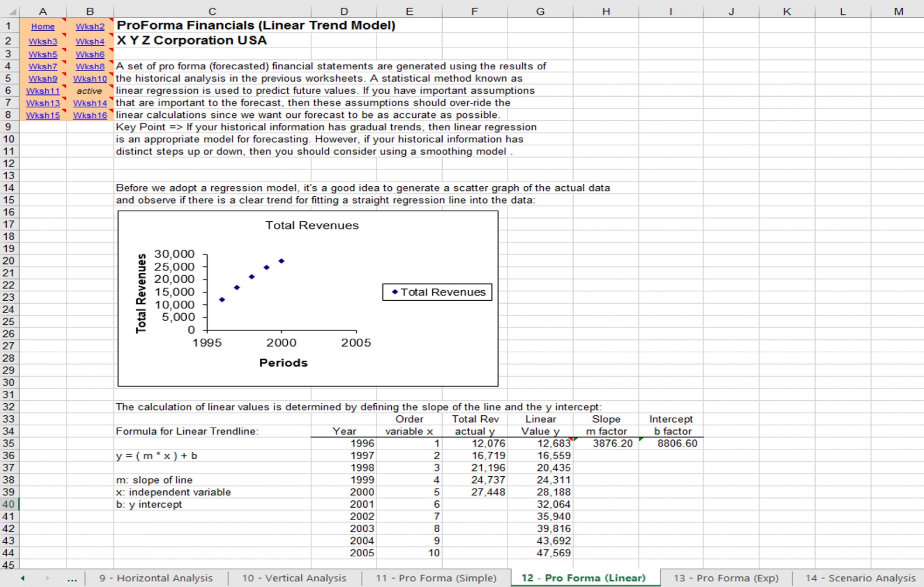Select the Intercept heading cell
This screenshot has height=587, width=924.
click(x=671, y=419)
